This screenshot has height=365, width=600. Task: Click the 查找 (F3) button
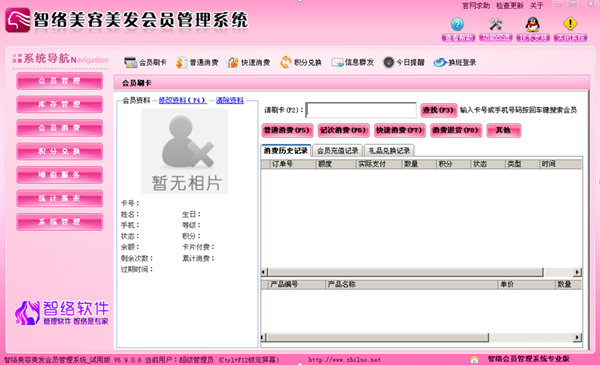439,110
